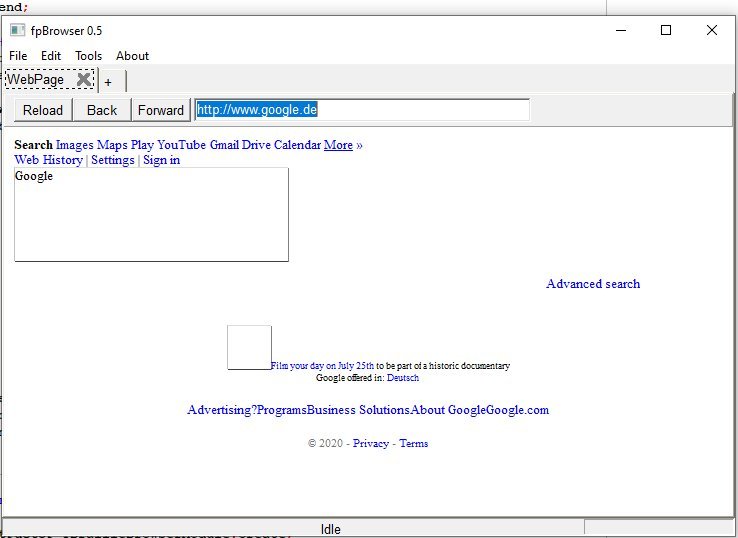738x538 pixels.
Task: Click the Google logo placeholder box
Action: 151,215
